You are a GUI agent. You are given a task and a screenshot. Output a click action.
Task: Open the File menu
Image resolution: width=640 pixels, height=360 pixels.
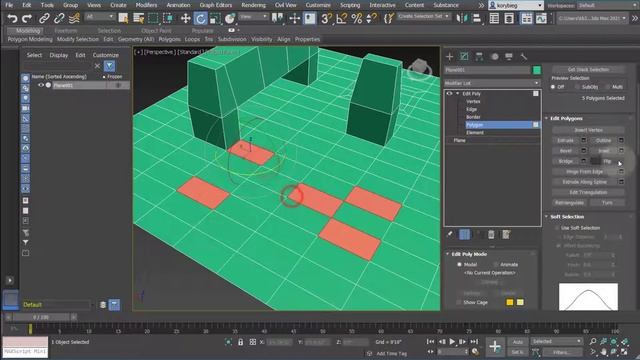(x=9, y=5)
